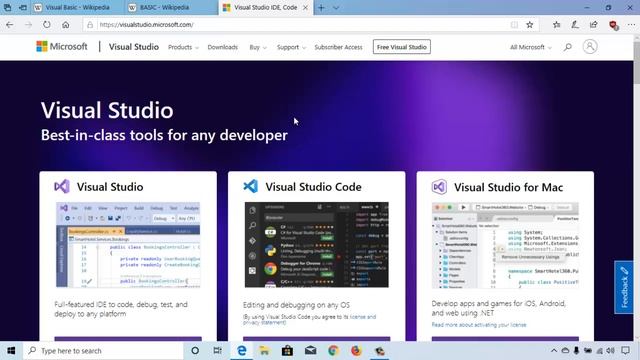
Task: Open Read more about activating your license
Action: pos(479,325)
